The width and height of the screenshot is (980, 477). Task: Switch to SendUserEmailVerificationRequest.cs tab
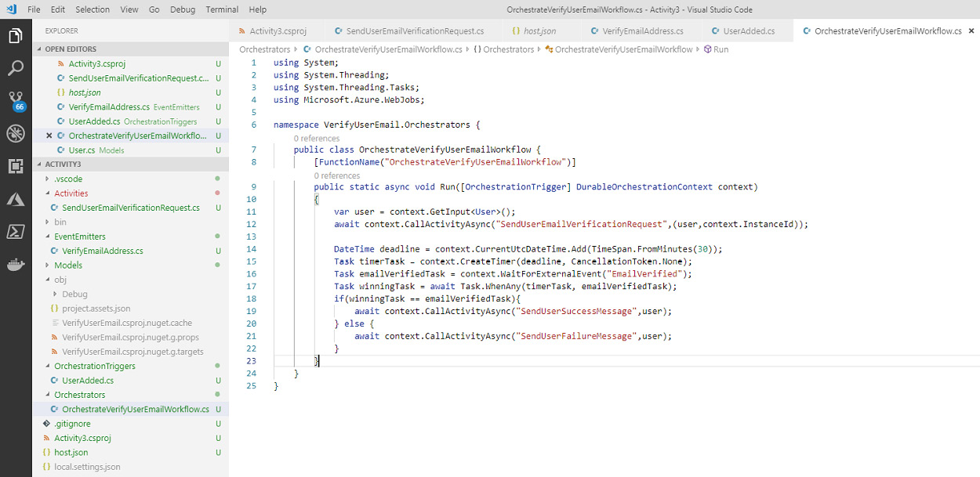point(412,31)
